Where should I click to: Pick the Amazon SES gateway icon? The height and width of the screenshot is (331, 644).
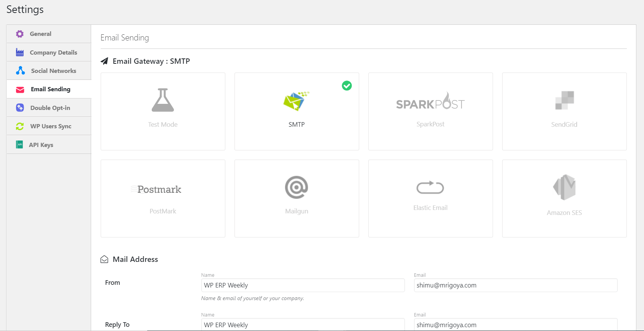click(564, 187)
